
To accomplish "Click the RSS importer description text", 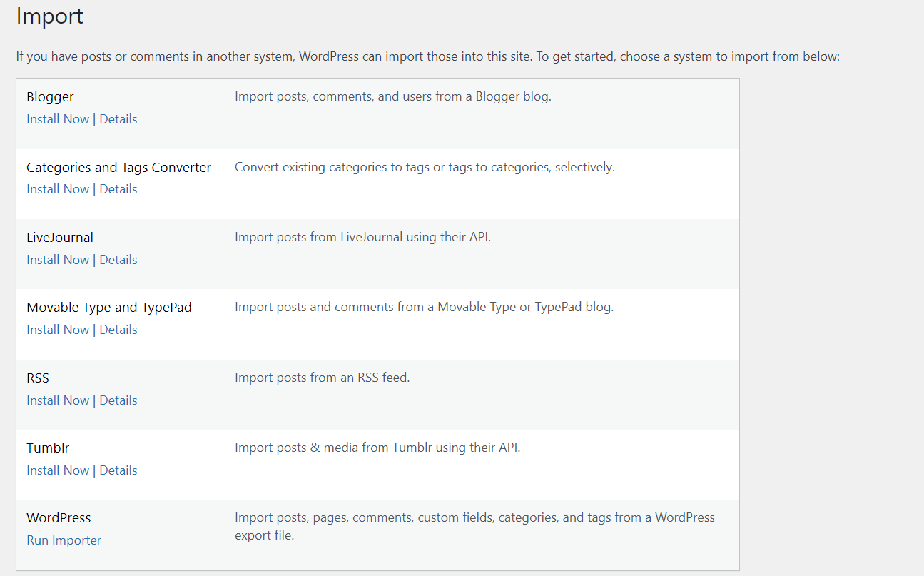I will click(x=322, y=377).
